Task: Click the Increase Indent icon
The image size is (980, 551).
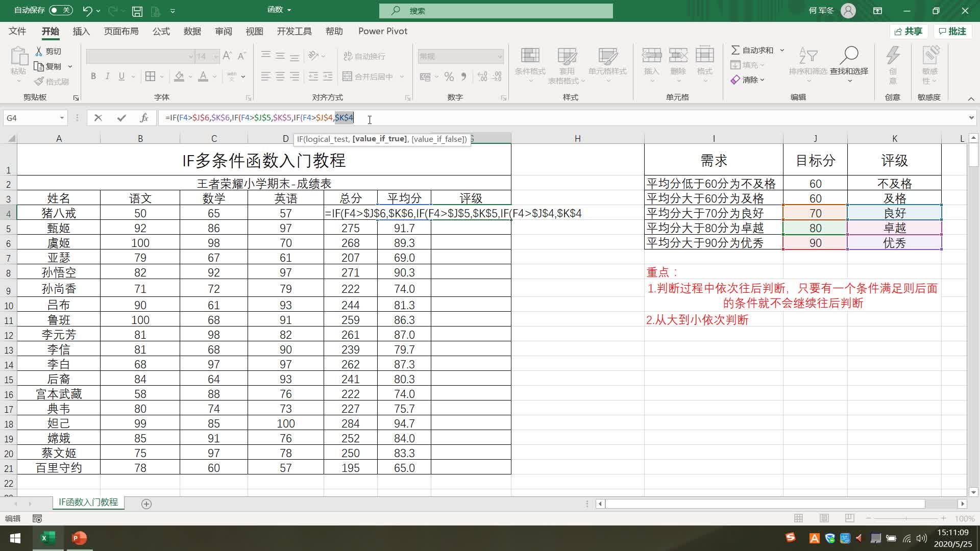Action: click(328, 77)
